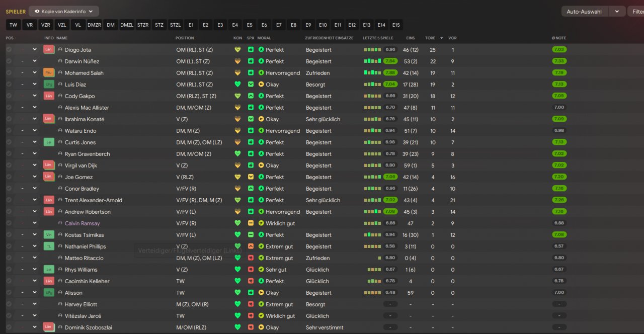Tick the selection circle for Joe Gomez
644x334 pixels.
point(9,177)
